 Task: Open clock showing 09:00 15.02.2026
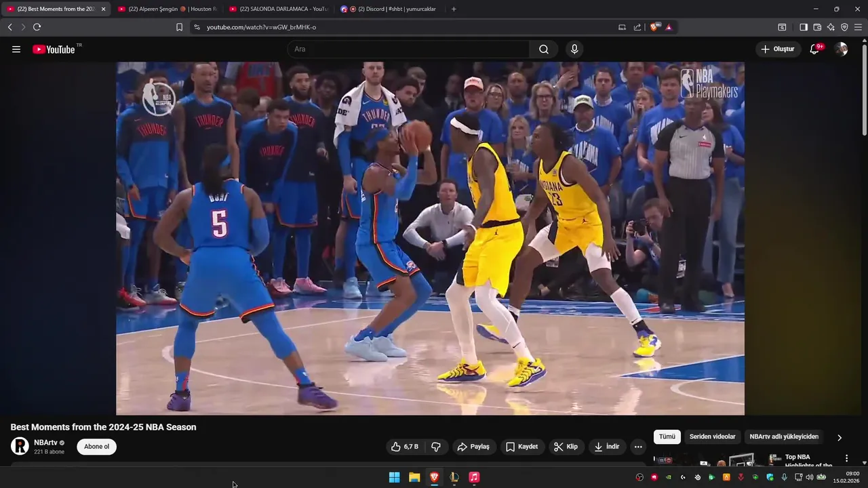click(x=846, y=477)
